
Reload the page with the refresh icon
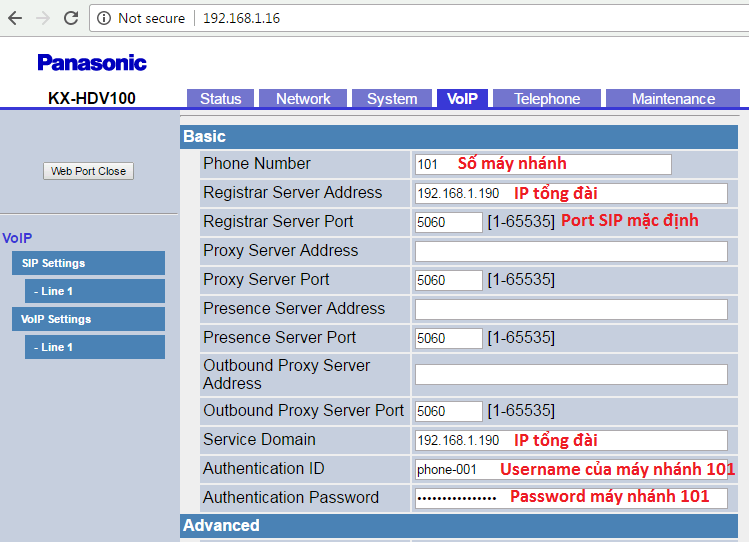[x=71, y=18]
